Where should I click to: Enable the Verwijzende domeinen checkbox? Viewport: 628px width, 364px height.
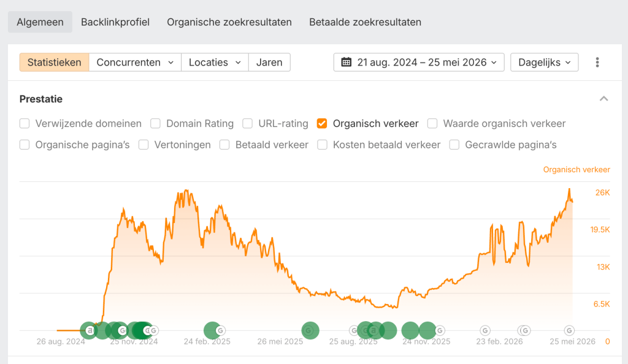point(25,124)
